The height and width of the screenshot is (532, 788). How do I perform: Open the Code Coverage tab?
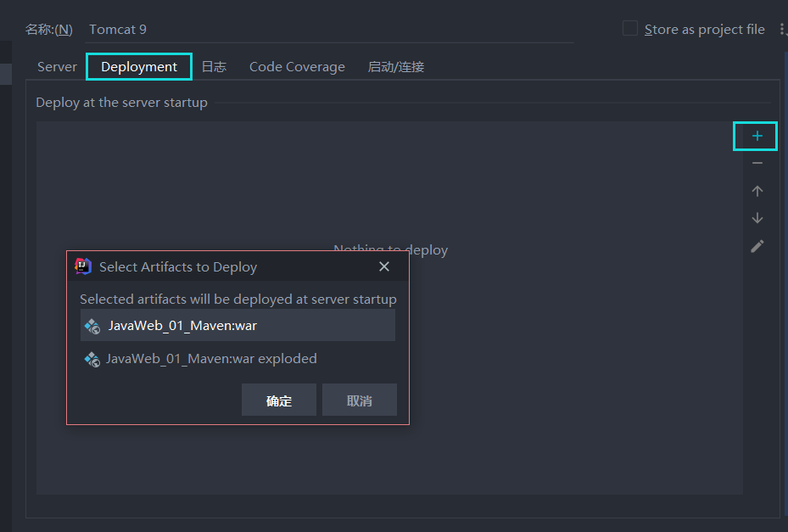[x=297, y=67]
